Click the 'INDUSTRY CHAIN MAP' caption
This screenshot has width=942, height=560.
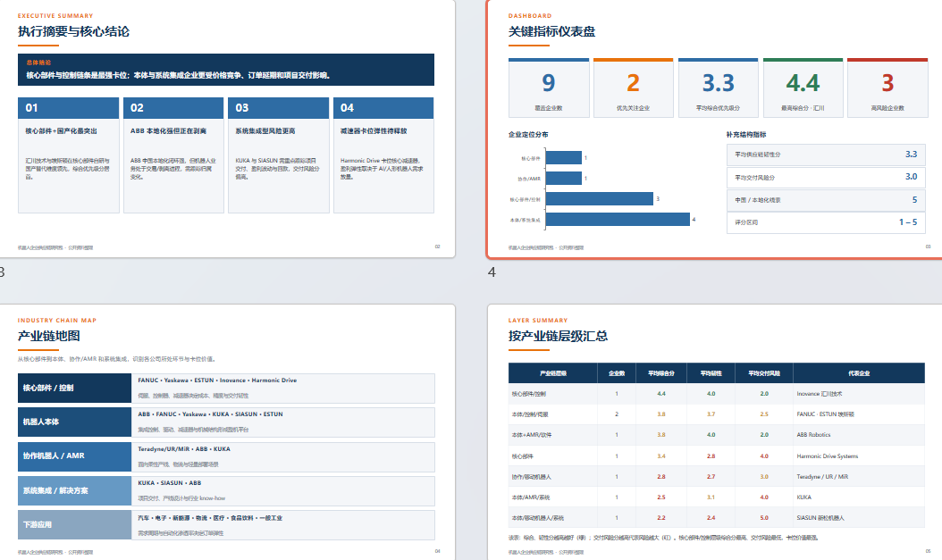coord(57,320)
